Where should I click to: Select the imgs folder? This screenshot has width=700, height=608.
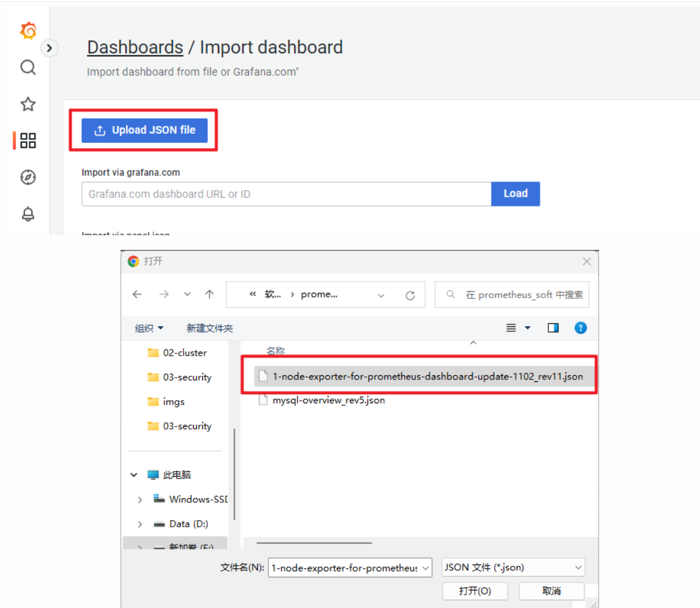[166, 402]
